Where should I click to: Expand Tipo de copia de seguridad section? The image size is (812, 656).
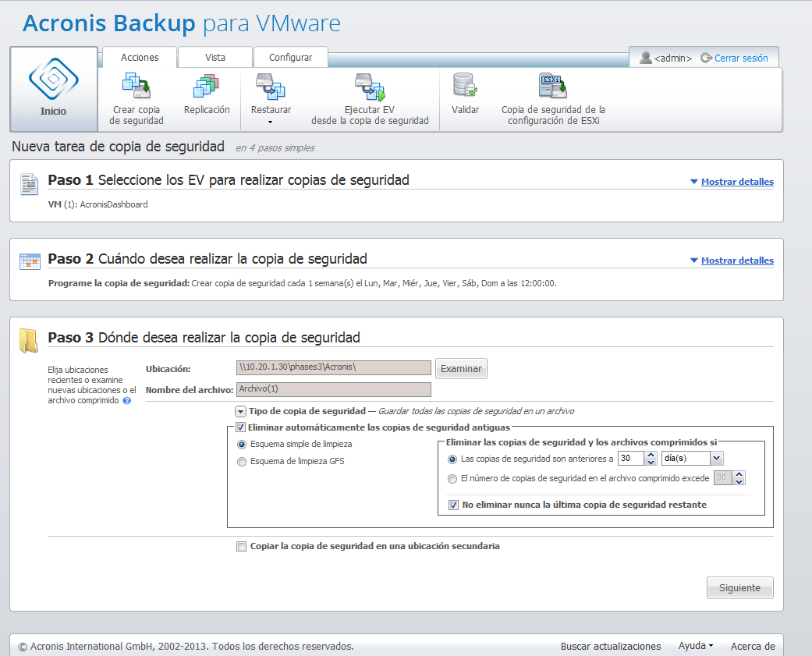coord(241,411)
